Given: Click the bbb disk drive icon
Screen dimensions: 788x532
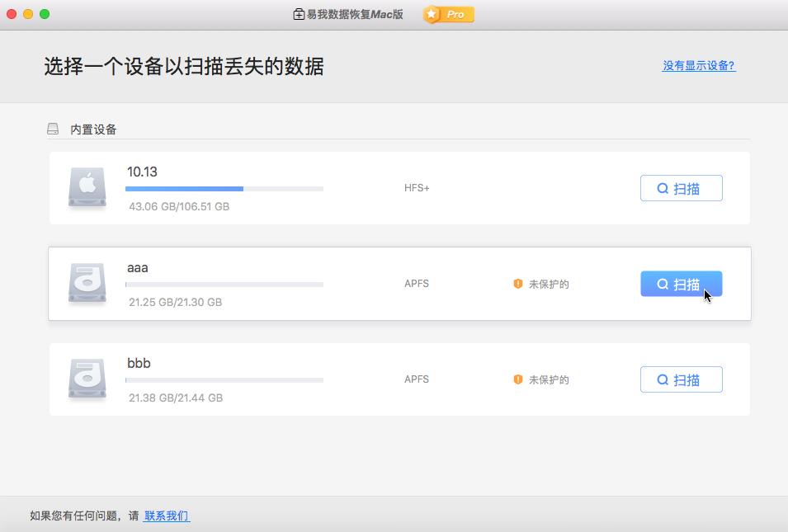Looking at the screenshot, I should tap(86, 379).
